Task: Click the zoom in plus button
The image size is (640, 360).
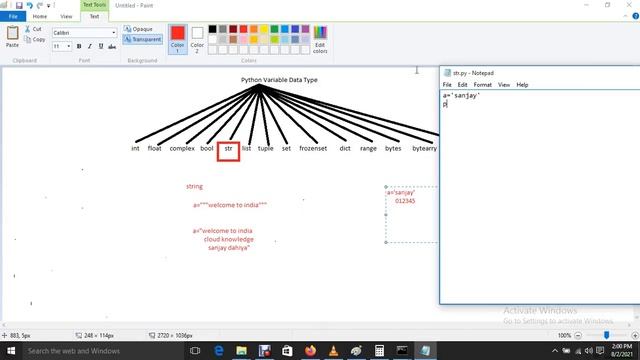Action: point(635,336)
